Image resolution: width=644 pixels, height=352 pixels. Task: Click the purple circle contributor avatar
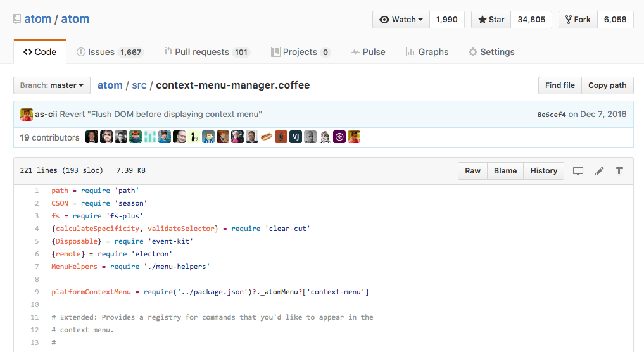click(339, 137)
